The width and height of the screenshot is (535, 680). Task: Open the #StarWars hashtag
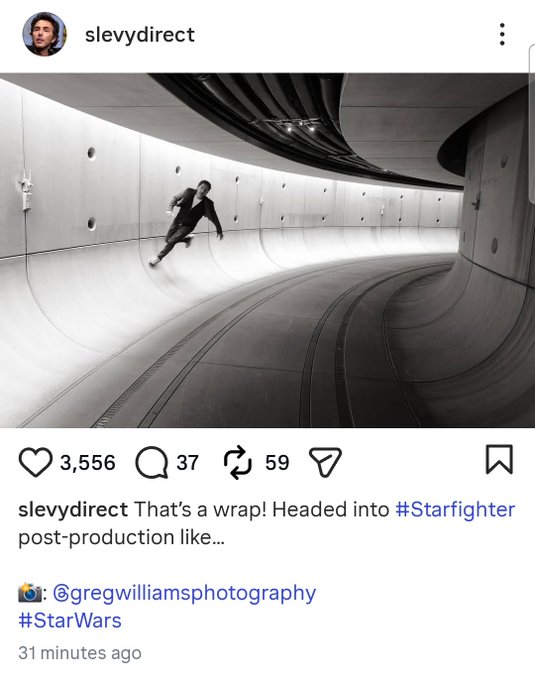70,620
